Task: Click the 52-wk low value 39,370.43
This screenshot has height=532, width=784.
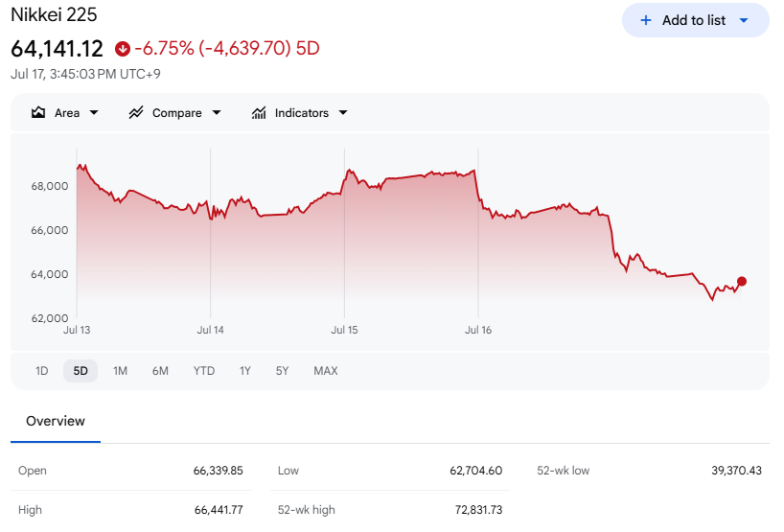Action: (736, 471)
